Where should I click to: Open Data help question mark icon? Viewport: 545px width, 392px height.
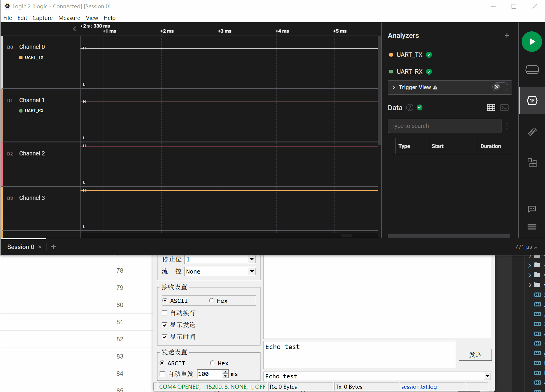point(410,107)
